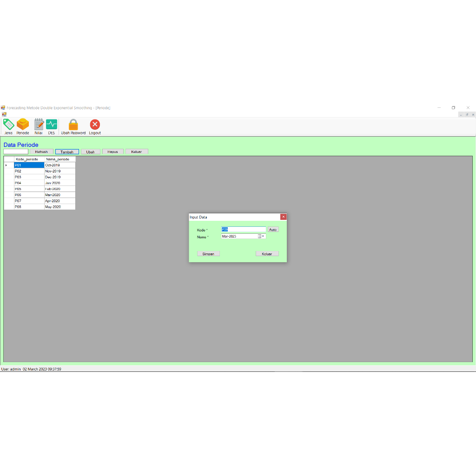Click the Nov-2019 cell
This screenshot has height=476, width=476.
[59, 171]
